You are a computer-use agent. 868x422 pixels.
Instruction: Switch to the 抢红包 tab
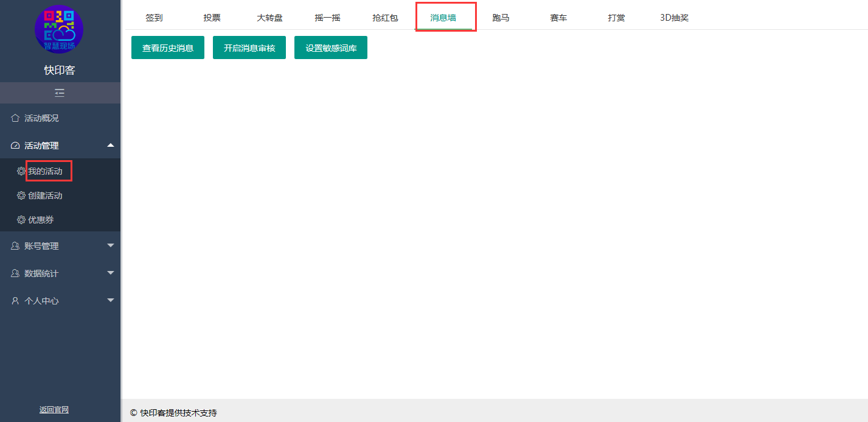[x=385, y=18]
